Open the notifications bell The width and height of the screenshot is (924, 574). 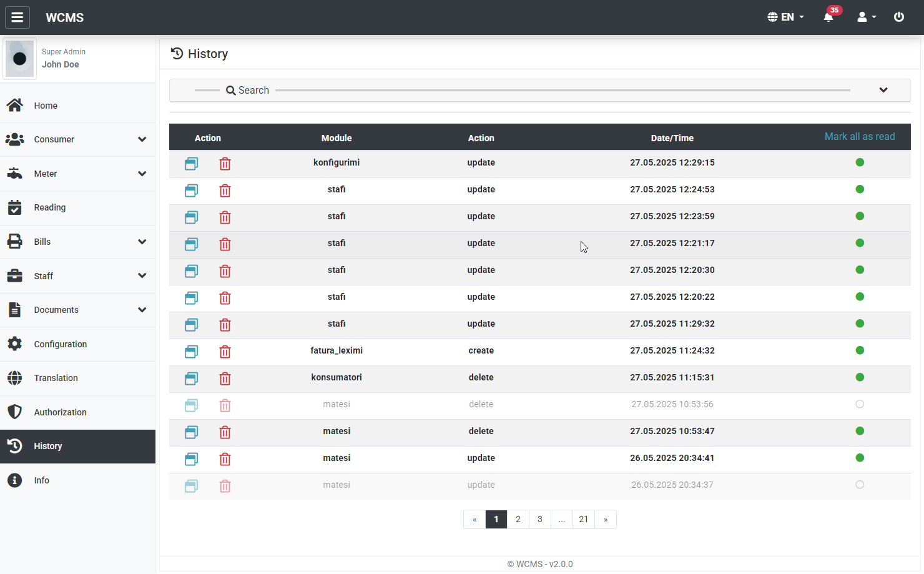tap(828, 17)
